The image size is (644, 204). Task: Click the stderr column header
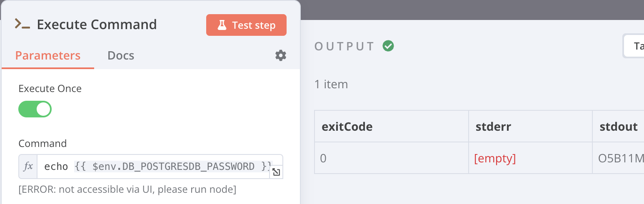tap(493, 127)
